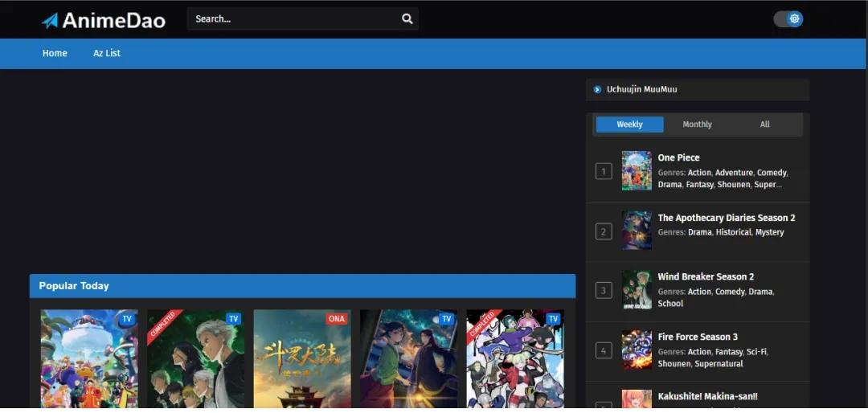Click the Fire Force Season 3 thumbnail
The height and width of the screenshot is (413, 868).
[x=637, y=350]
